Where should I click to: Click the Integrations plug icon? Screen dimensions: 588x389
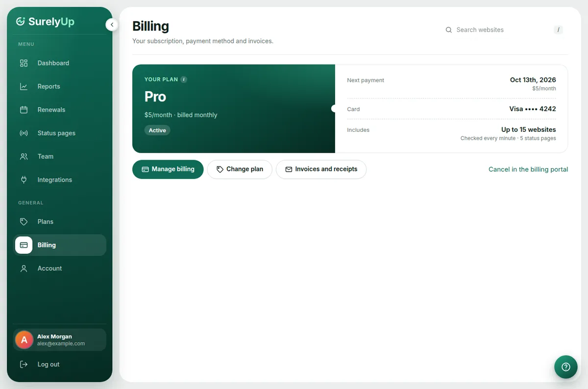coord(24,180)
